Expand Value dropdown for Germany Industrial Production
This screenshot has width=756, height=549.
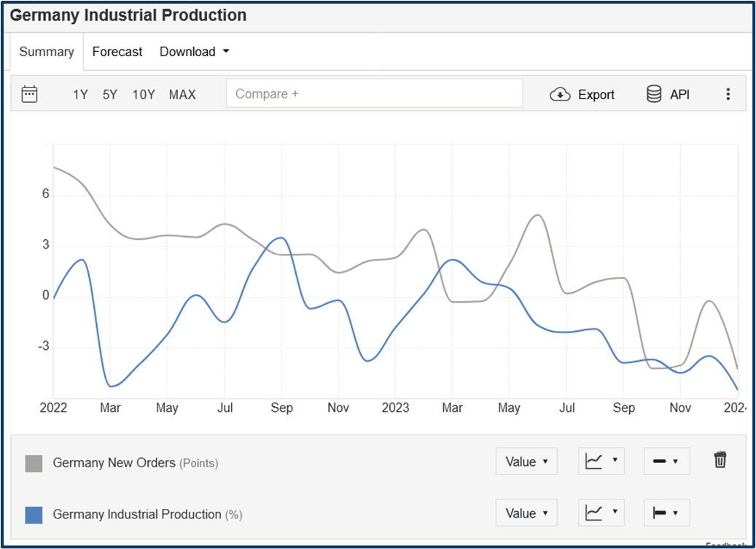coord(526,513)
